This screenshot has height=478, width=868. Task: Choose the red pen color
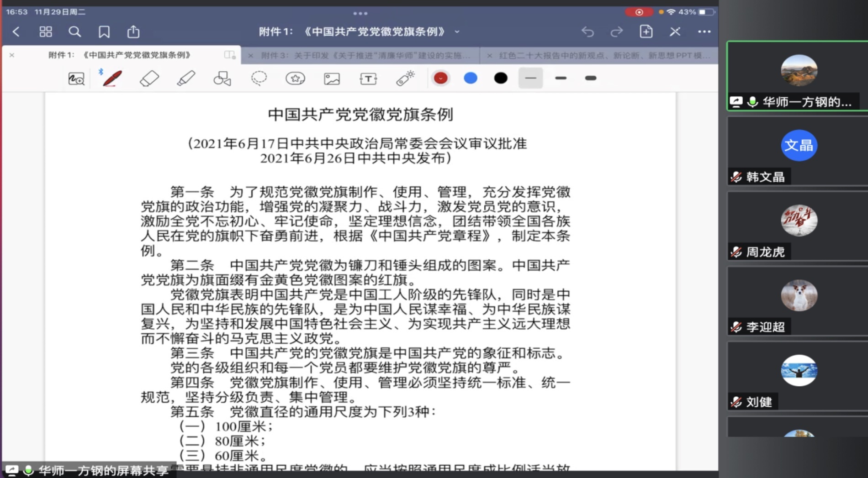pos(440,78)
